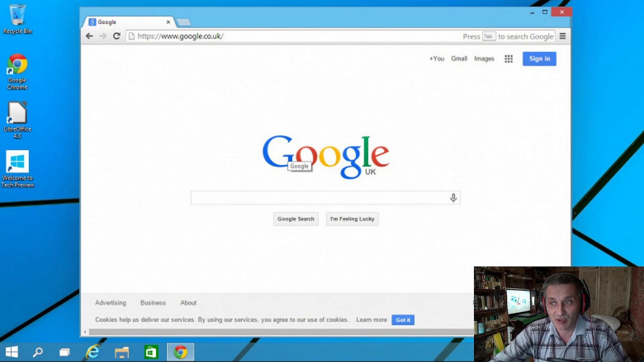Select the Recycle Bin desktop icon

click(17, 19)
